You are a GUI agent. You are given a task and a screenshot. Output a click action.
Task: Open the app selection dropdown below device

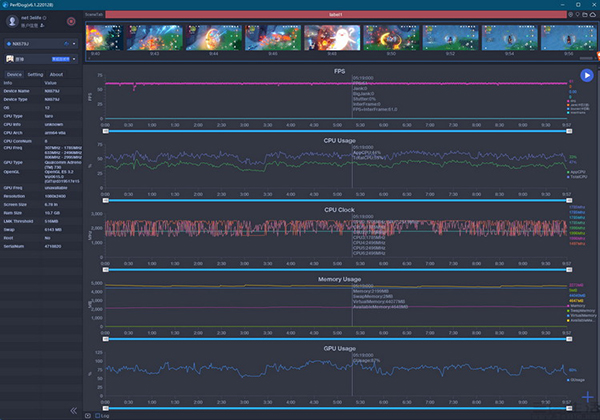(42, 60)
